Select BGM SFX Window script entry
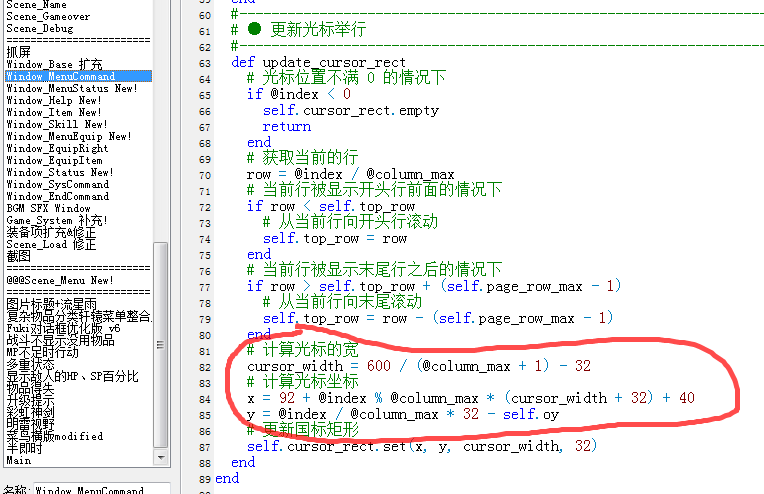764x494 pixels. 49,209
